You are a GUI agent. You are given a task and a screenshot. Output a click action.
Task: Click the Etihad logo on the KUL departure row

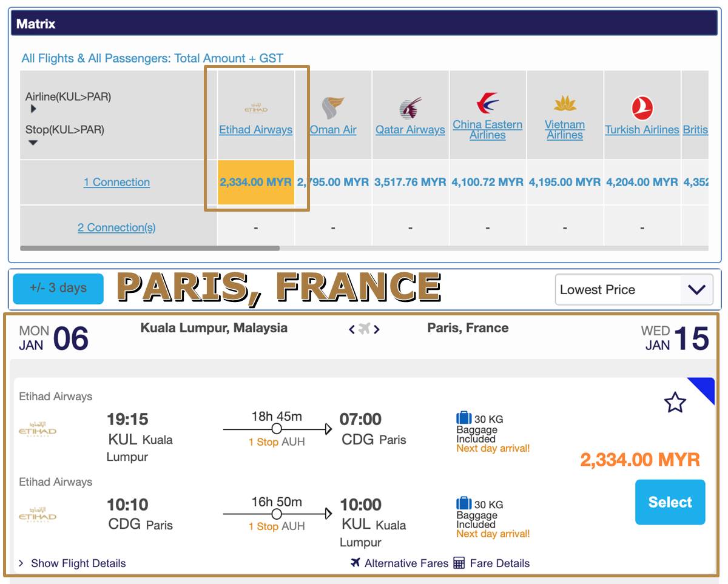coord(38,430)
